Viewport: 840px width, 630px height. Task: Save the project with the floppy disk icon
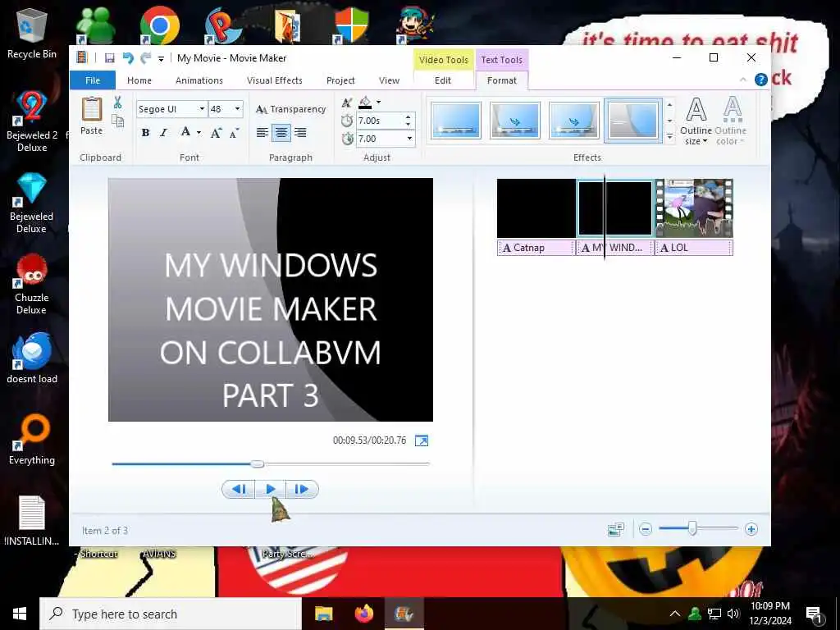point(109,58)
